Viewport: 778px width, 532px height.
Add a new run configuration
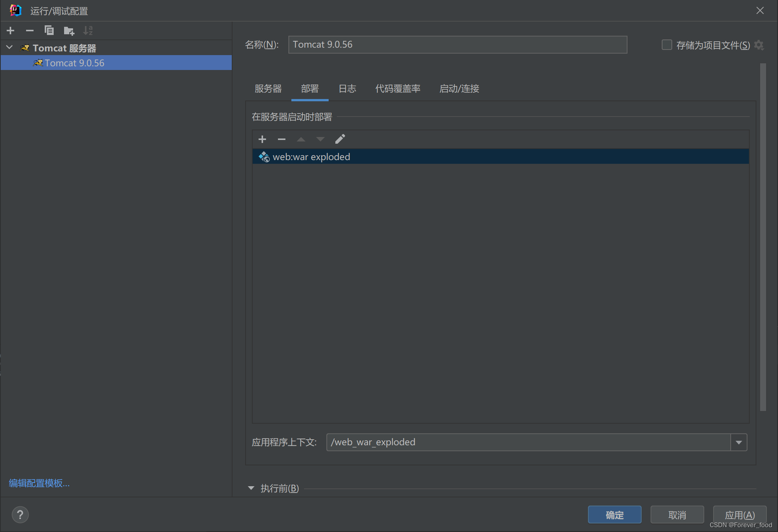(x=10, y=31)
